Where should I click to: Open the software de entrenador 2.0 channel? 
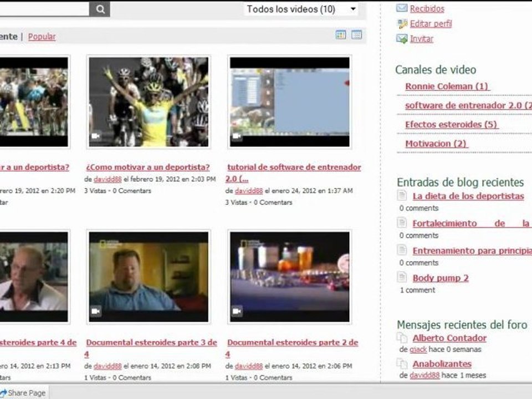click(468, 105)
